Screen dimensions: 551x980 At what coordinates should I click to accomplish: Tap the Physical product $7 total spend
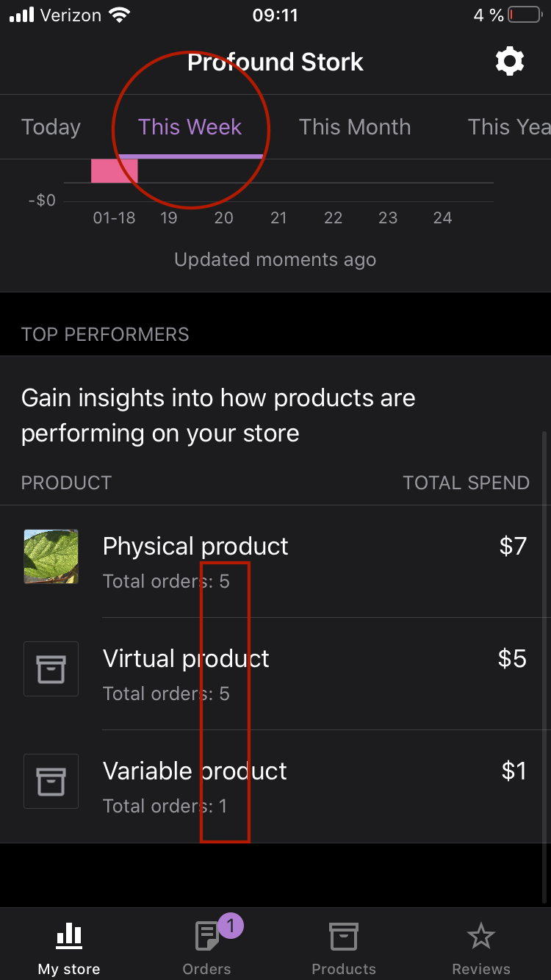point(513,546)
